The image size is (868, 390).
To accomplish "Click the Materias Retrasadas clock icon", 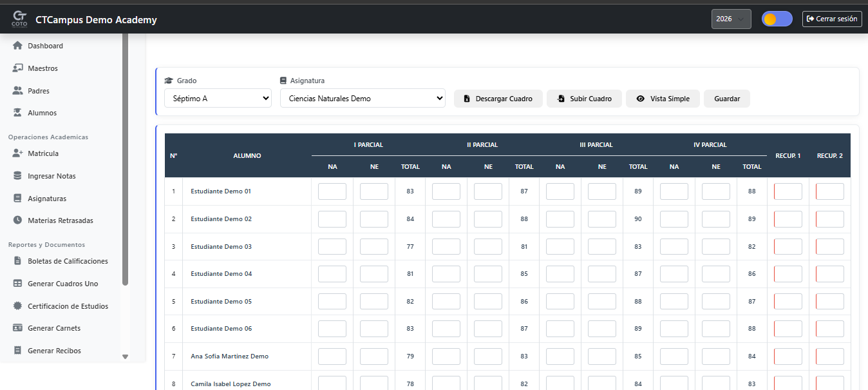I will pos(18,220).
